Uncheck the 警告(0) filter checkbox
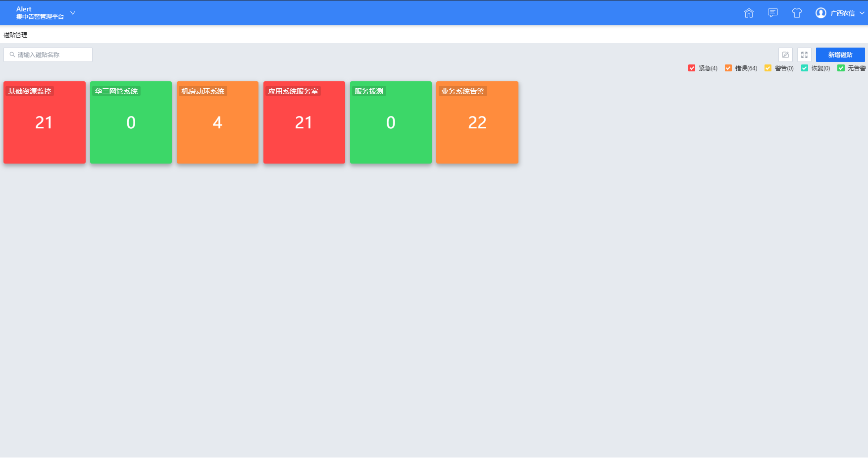Screen dimensions: 868x459 point(768,68)
